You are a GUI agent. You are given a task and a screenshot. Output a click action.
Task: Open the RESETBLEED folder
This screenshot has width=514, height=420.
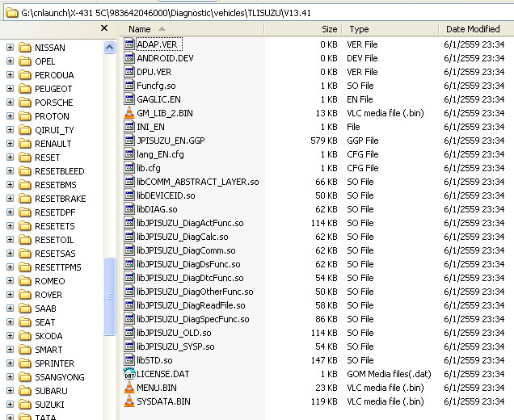[59, 171]
